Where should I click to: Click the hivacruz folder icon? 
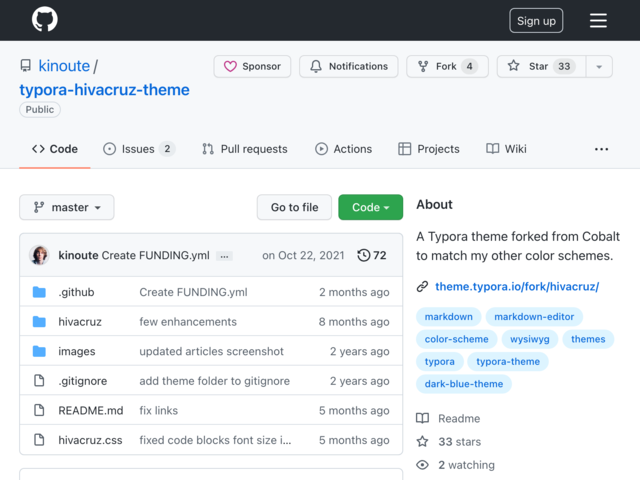(x=39, y=322)
